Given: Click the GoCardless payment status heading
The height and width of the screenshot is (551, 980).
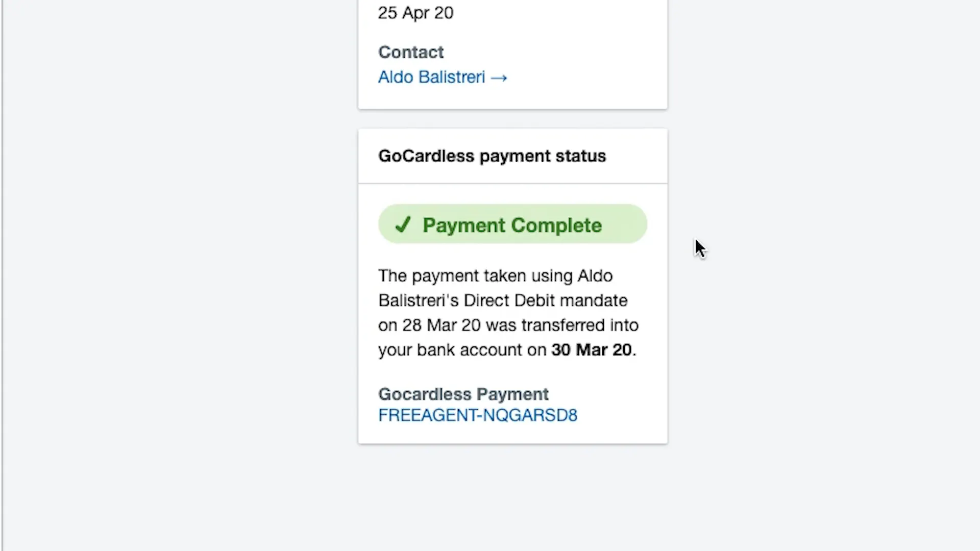Looking at the screenshot, I should 492,156.
